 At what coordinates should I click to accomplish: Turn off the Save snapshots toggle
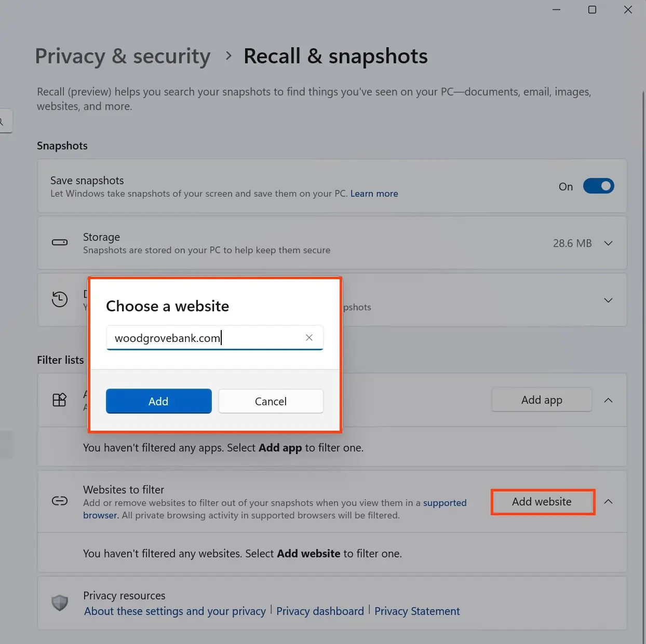tap(598, 186)
